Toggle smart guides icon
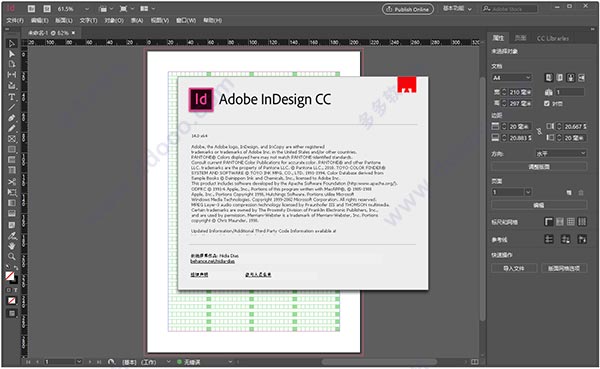The image size is (600, 369). (582, 240)
